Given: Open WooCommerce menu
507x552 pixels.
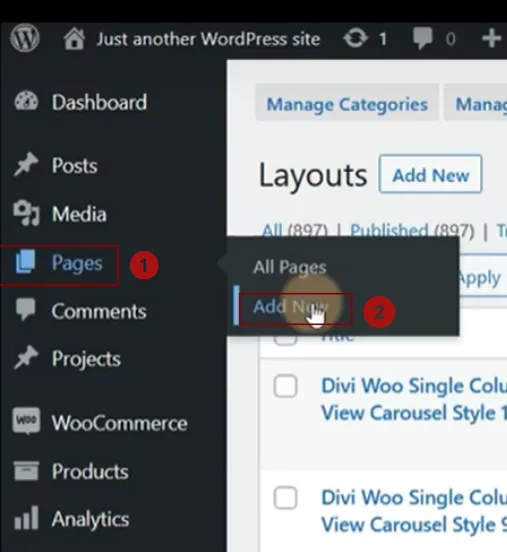Looking at the screenshot, I should tap(120, 423).
